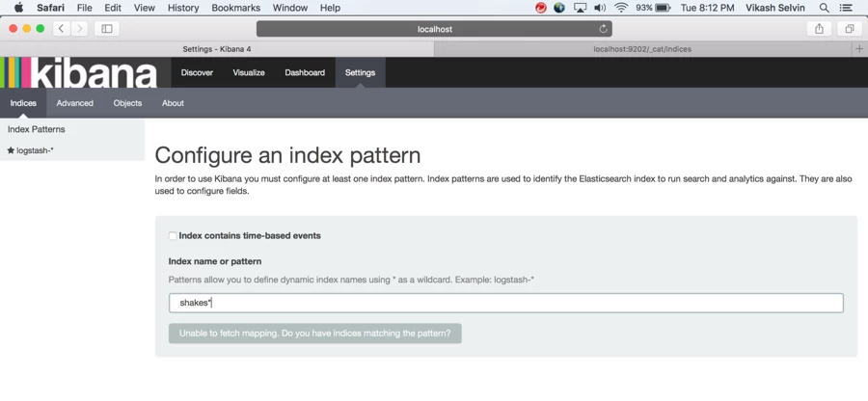Click the Unable to fetch mapping button
The height and width of the screenshot is (401, 868).
click(315, 334)
